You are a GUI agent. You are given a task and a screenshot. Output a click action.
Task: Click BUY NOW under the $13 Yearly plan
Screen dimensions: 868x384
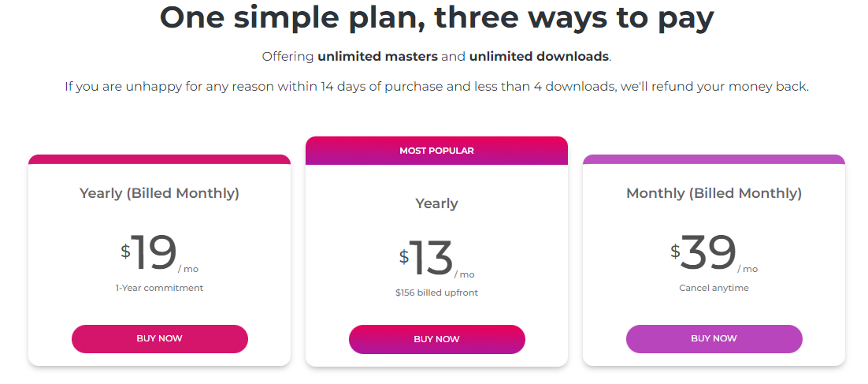point(437,339)
